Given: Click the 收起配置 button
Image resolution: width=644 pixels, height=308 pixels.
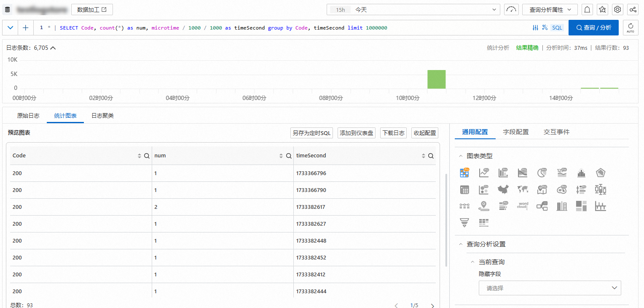Looking at the screenshot, I should click(x=425, y=133).
